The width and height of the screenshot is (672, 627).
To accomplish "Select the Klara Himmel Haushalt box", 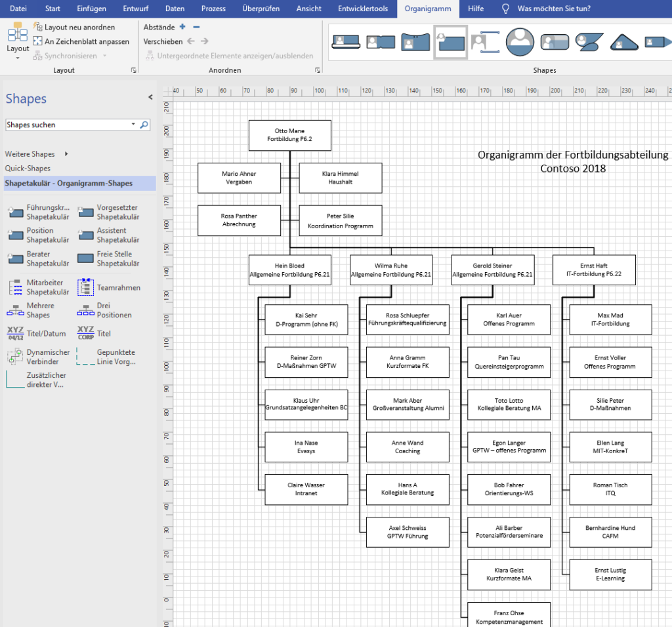I will (x=341, y=178).
